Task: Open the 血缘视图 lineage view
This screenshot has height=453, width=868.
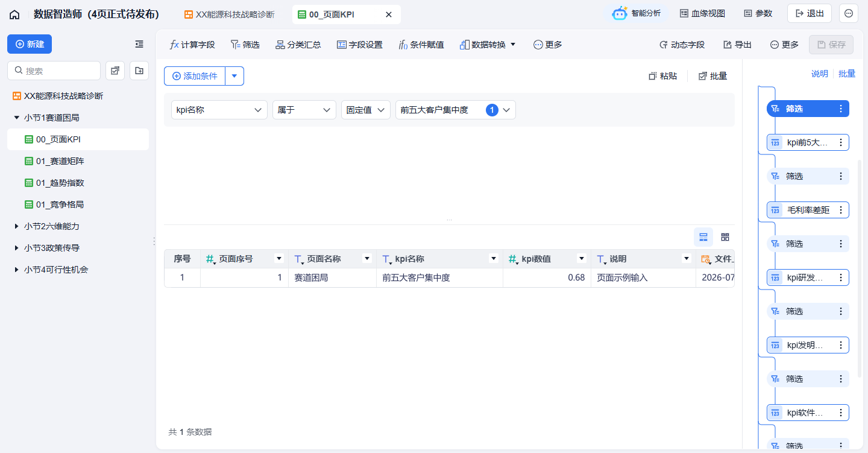Action: [x=702, y=13]
